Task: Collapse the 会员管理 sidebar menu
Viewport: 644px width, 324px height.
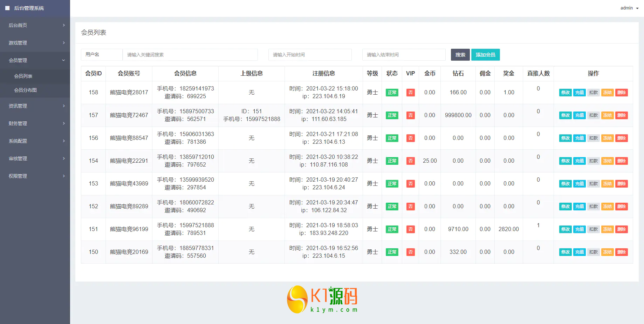Action: 35,60
